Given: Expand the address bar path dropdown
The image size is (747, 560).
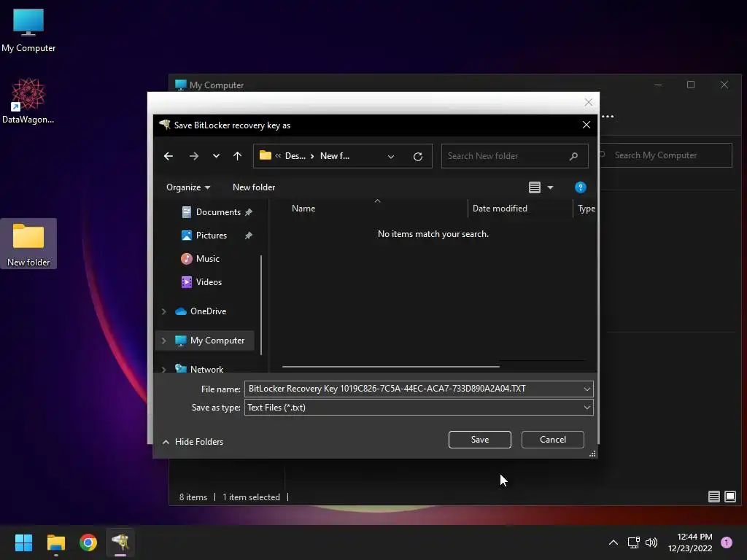Looking at the screenshot, I should [x=391, y=156].
